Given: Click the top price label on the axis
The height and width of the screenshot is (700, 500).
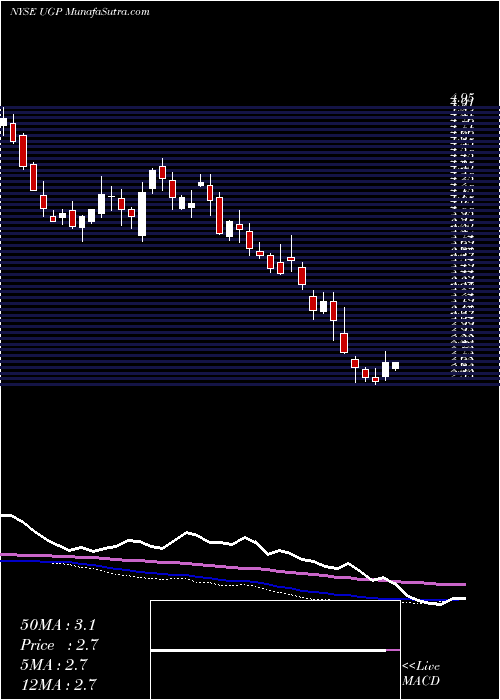Looking at the screenshot, I should tap(462, 96).
